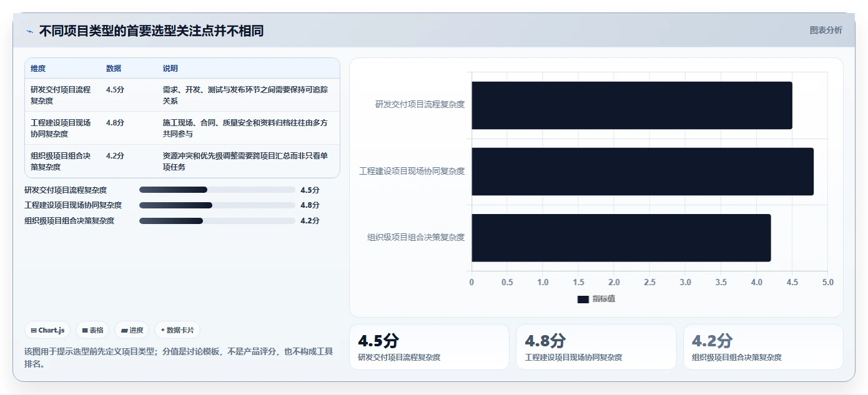Open the 4.5分 data card
The image size is (868, 395).
[x=429, y=347]
